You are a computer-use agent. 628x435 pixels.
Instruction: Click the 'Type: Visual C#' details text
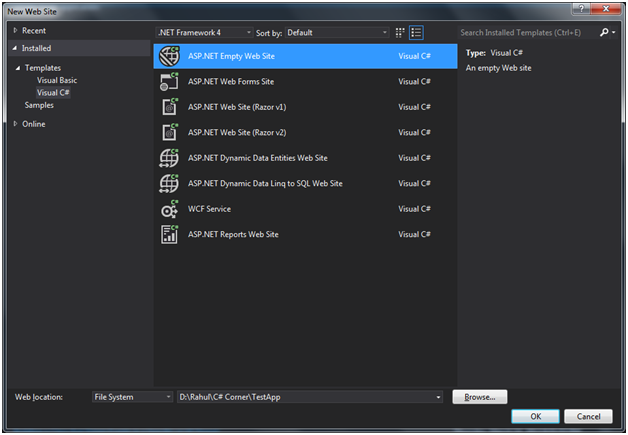tap(494, 53)
